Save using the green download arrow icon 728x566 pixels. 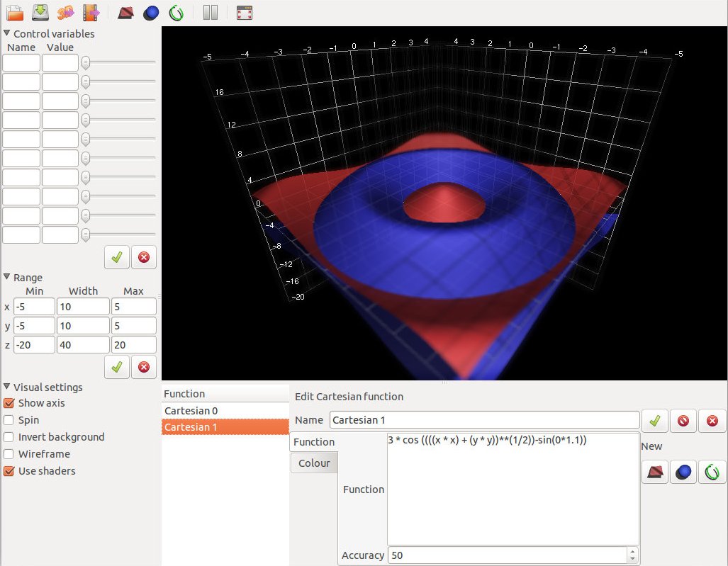[40, 13]
